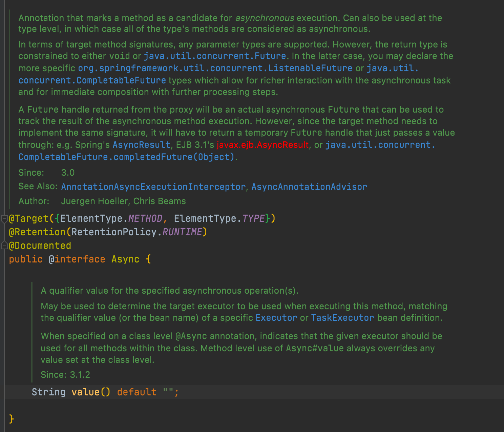The width and height of the screenshot is (504, 432).
Task: Place the cursor on the value() method name
Action: coord(85,392)
